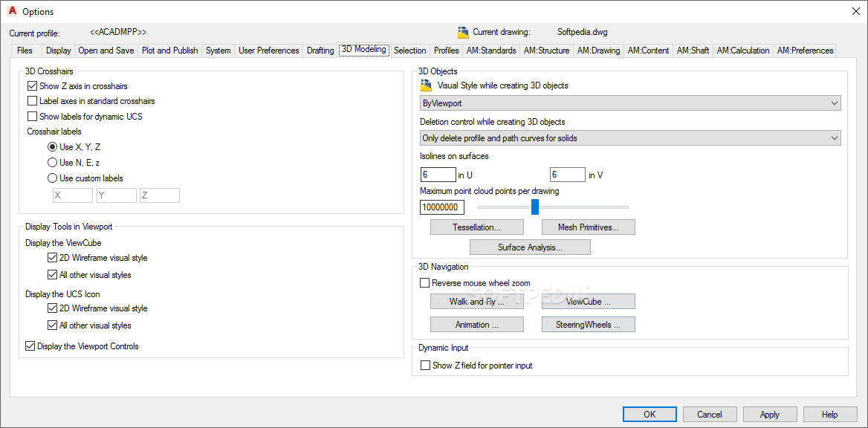Click the Softpedia.dwg drawing name
Viewport: 868px width, 428px height.
pyautogui.click(x=583, y=32)
